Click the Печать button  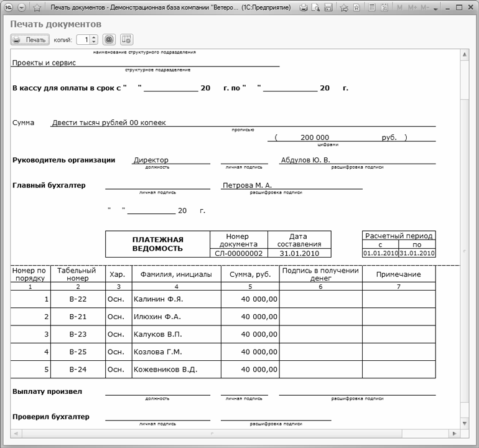(x=30, y=40)
